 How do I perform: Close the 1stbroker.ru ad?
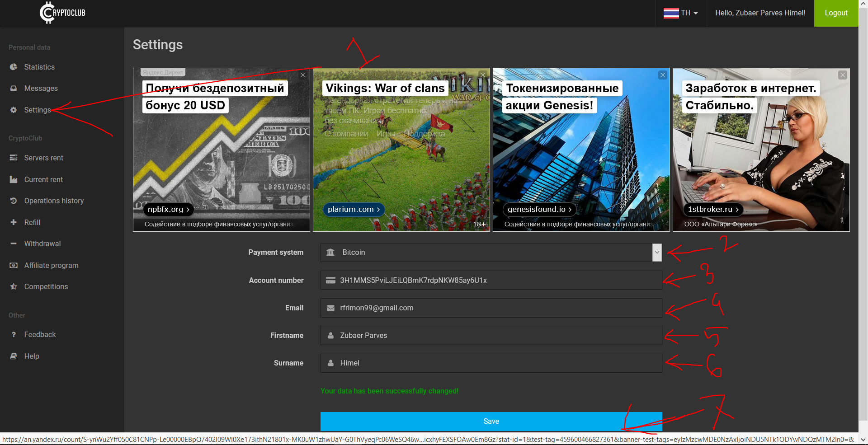click(x=843, y=75)
